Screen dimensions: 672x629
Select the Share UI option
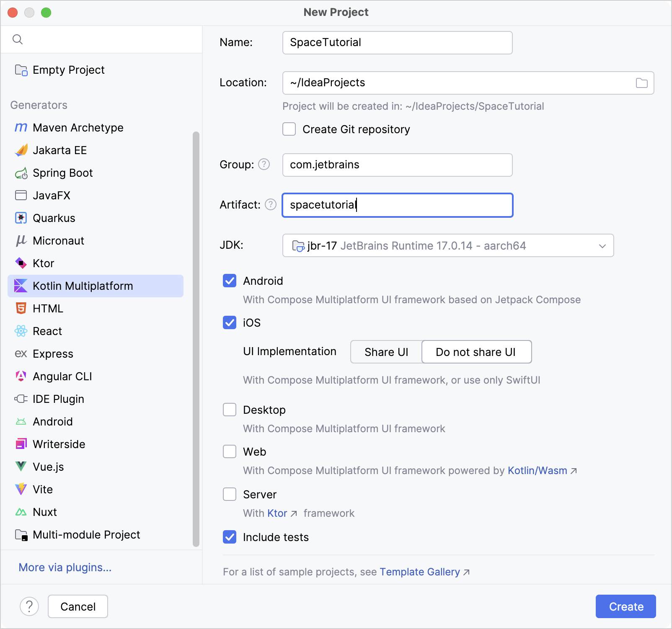click(386, 352)
